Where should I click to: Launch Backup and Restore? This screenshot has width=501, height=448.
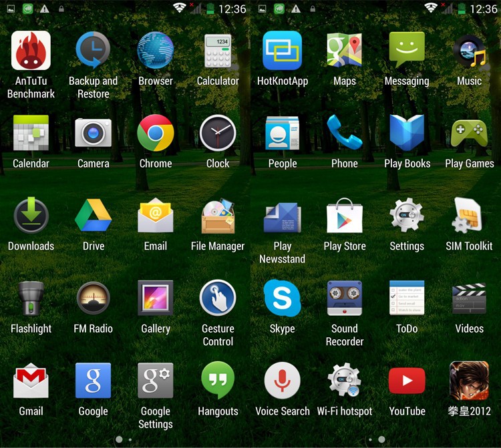(x=93, y=51)
